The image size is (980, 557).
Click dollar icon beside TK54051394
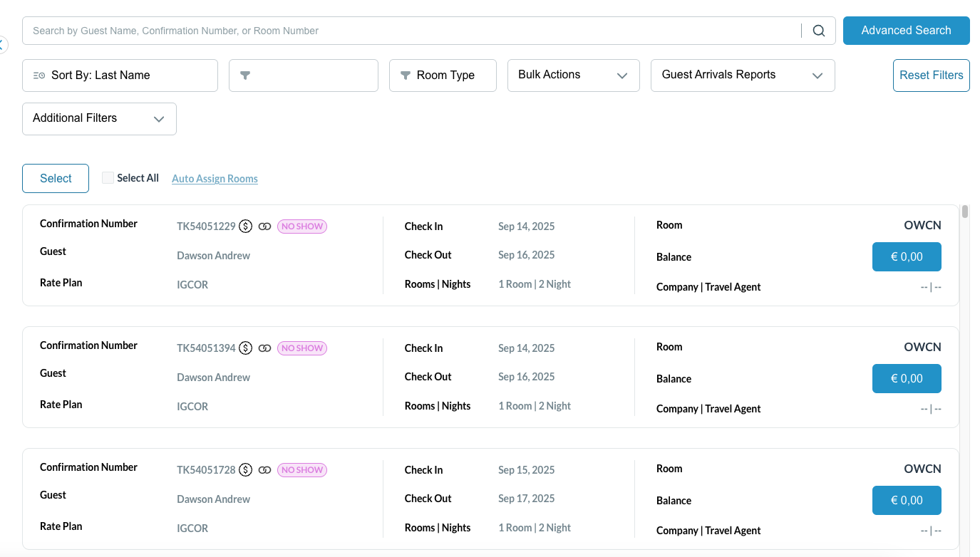point(246,348)
